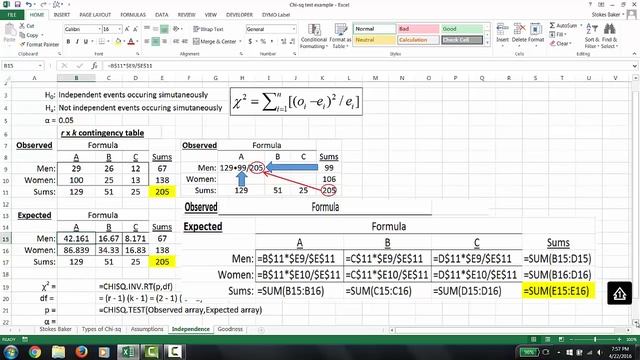
Task: Click the Fill Color bucket icon
Action: [x=118, y=41]
